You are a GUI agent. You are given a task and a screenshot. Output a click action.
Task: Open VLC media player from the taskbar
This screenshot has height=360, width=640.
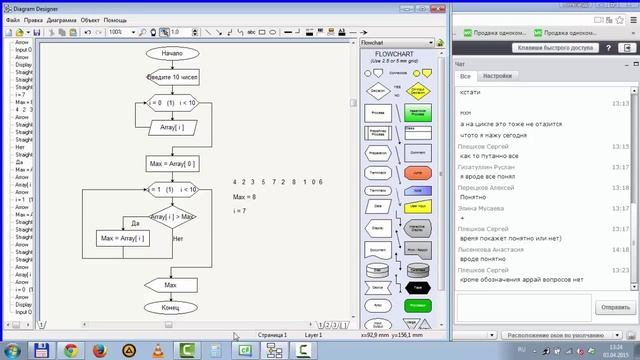click(158, 351)
